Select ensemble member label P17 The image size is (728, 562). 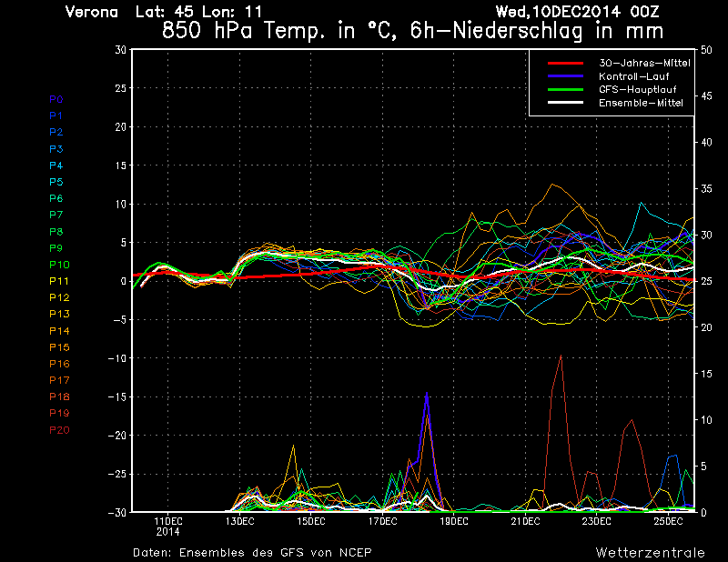pos(59,380)
